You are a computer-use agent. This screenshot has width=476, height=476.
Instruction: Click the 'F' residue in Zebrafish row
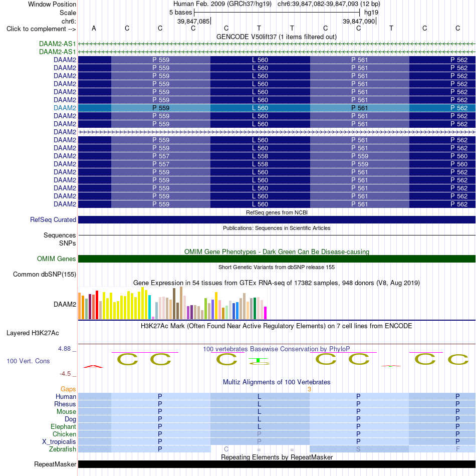coord(458,449)
